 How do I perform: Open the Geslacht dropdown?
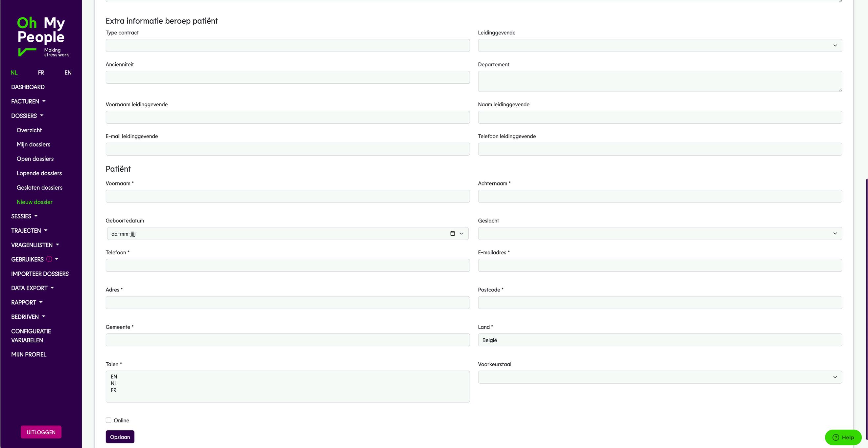click(659, 234)
